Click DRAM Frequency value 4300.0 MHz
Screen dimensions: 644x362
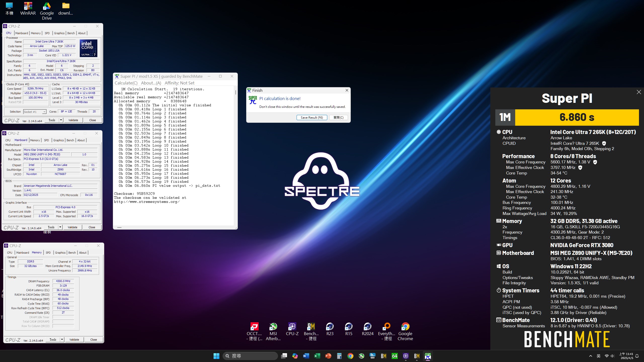click(63, 281)
